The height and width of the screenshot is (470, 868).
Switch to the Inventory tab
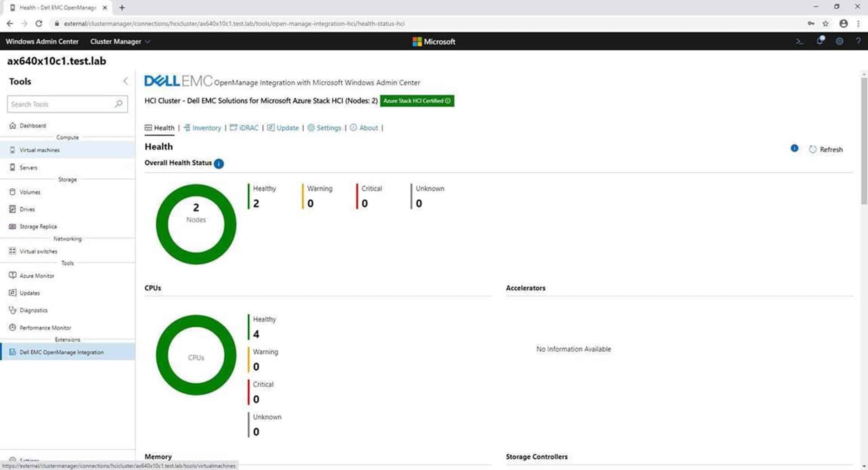tap(202, 128)
